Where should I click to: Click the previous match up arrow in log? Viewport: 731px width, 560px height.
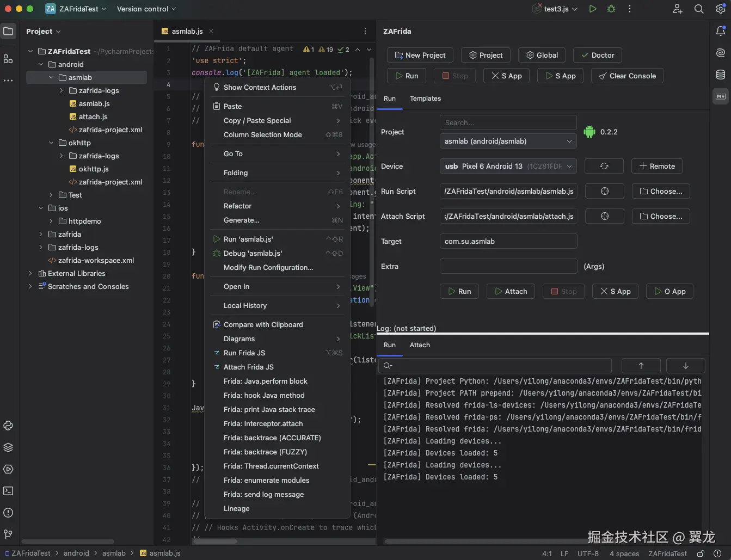point(641,366)
